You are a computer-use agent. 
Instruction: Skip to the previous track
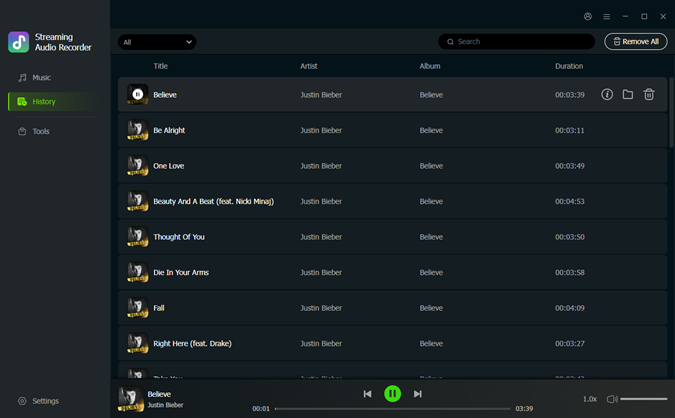coord(367,394)
